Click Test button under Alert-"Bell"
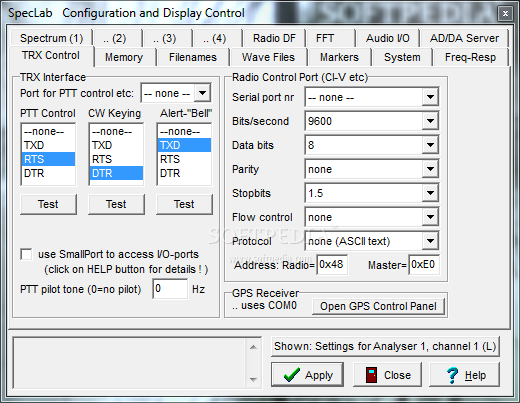 pyautogui.click(x=184, y=204)
